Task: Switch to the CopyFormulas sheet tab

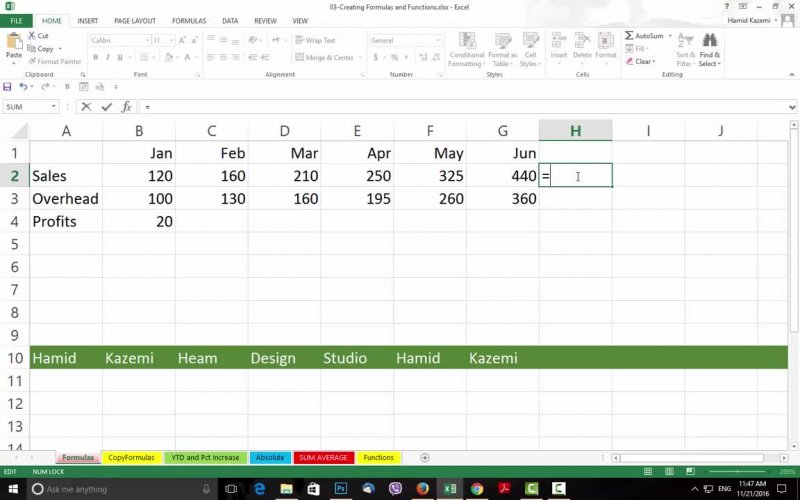Action: click(x=131, y=457)
